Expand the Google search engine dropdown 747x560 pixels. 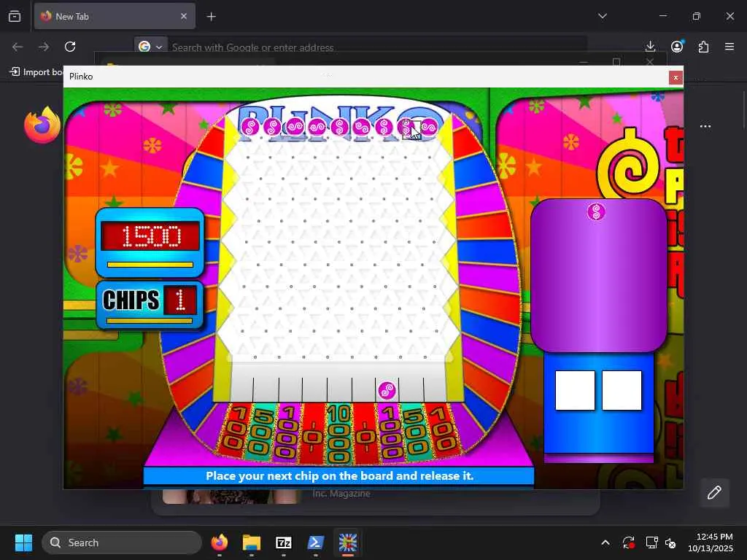coord(150,47)
